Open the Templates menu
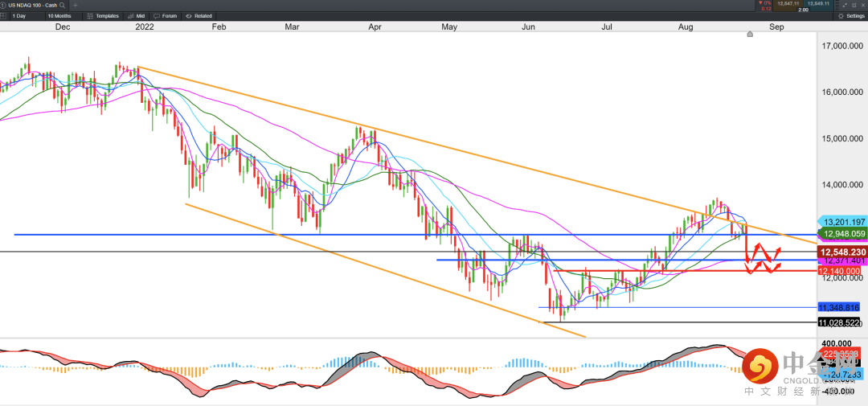Screen dimensions: 868x406 tap(102, 16)
